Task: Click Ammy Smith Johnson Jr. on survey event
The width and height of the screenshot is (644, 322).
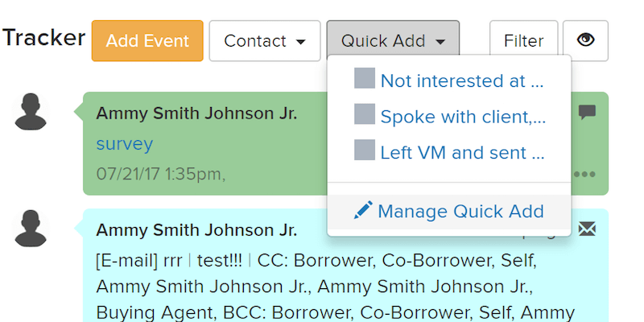Action: click(196, 114)
